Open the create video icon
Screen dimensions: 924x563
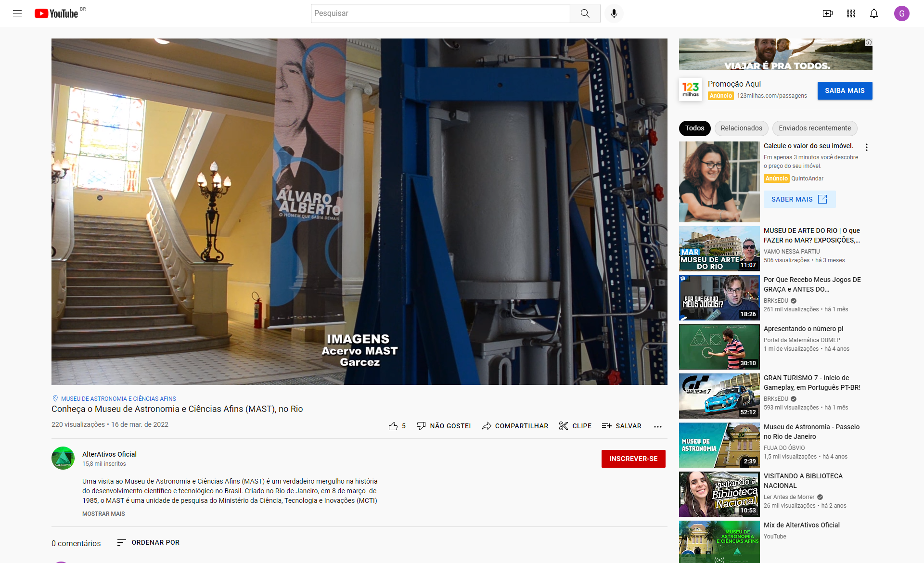point(827,13)
